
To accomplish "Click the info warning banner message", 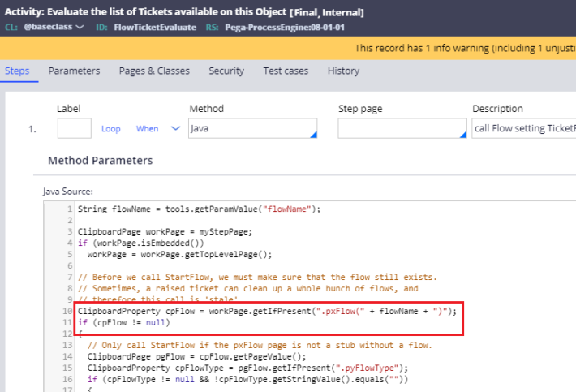I will (464, 48).
